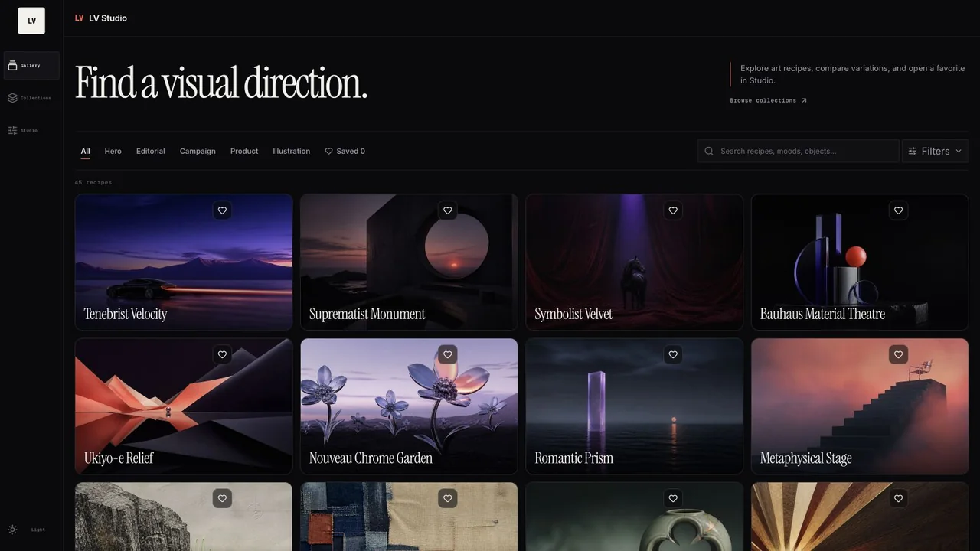Open the Nouveau Chrome Garden card
Screen dimensions: 980x551
tap(409, 406)
